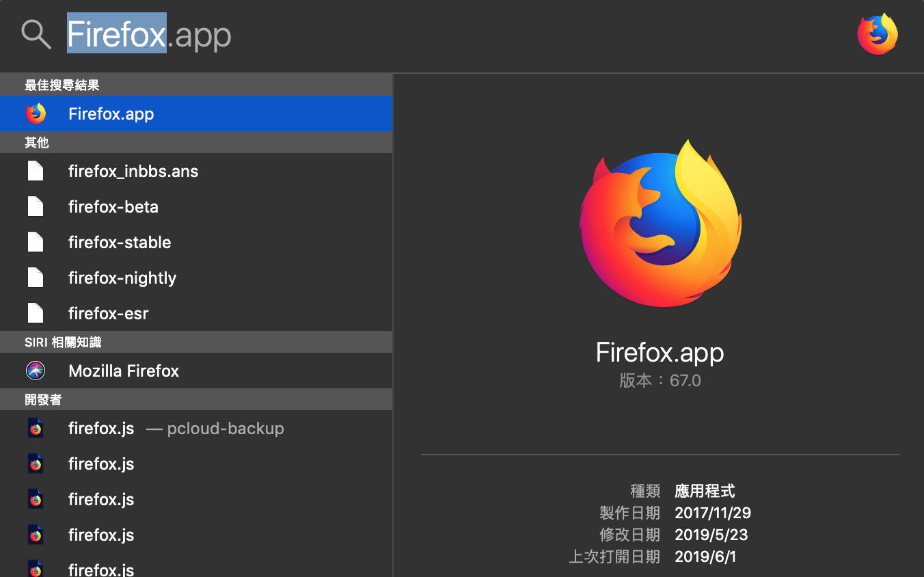924x577 pixels.
Task: Click the SIRI 相關知識 section header
Action: click(63, 342)
